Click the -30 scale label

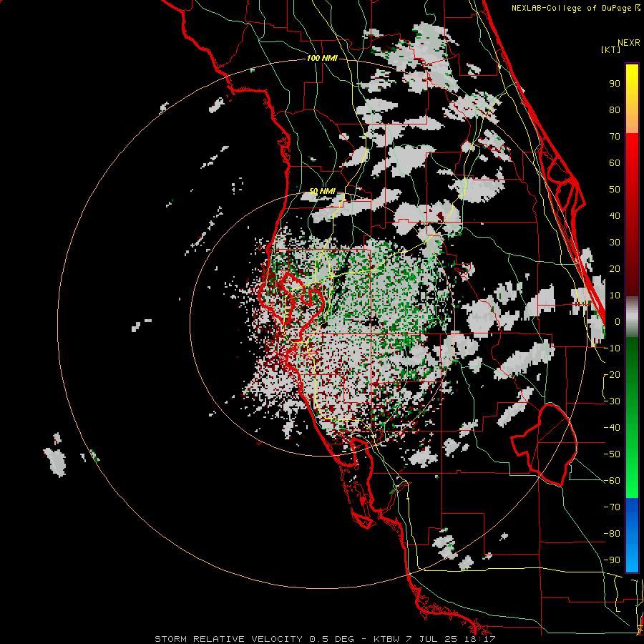click(613, 401)
